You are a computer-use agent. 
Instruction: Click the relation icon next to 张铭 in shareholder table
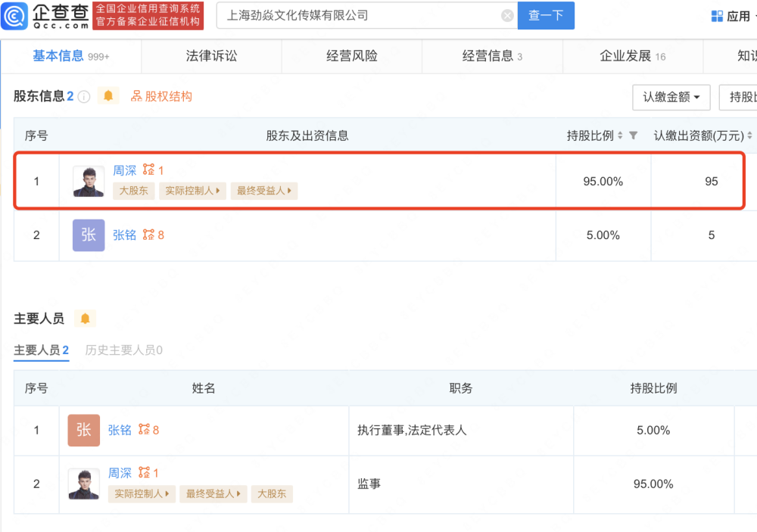point(148,235)
